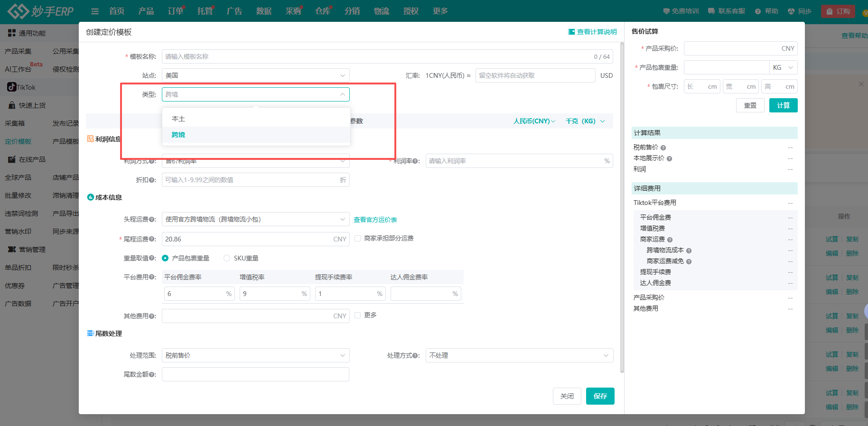Click the 计算 button
Image resolution: width=868 pixels, height=426 pixels.
pyautogui.click(x=784, y=105)
